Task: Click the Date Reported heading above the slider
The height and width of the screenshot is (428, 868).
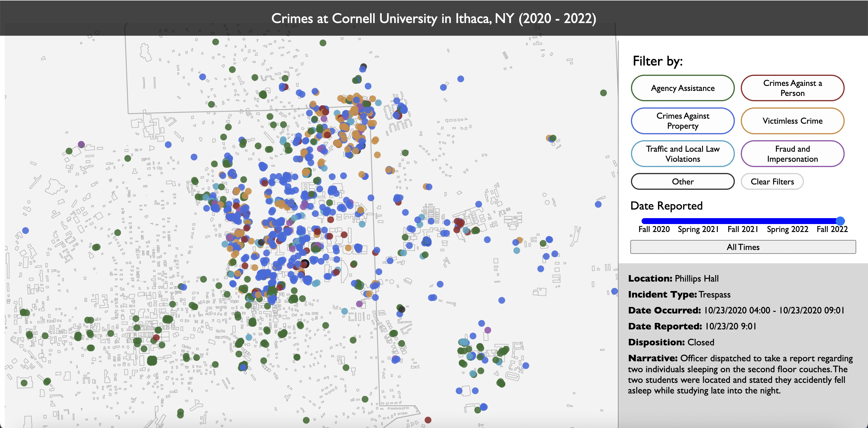Action: point(666,205)
